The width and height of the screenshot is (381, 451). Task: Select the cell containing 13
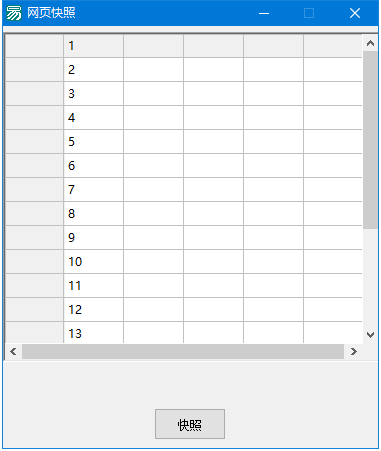coord(93,333)
